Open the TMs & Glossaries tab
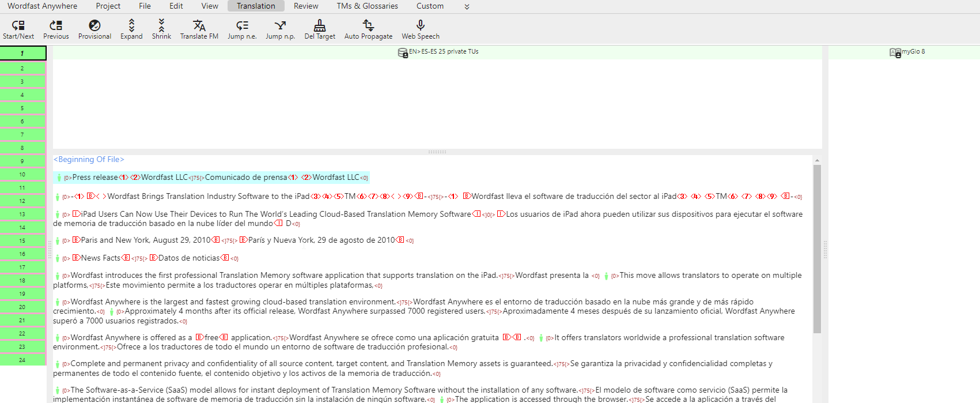 click(x=368, y=6)
